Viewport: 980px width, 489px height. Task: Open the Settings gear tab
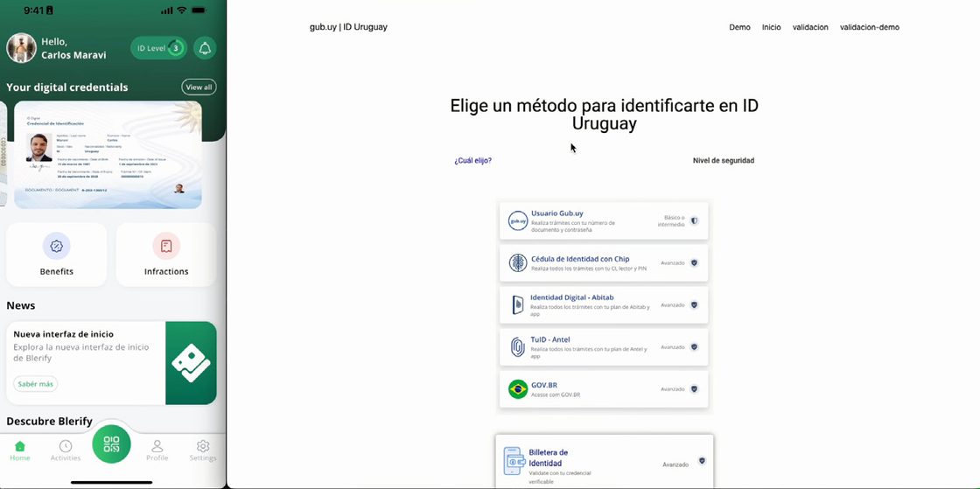tap(202, 451)
